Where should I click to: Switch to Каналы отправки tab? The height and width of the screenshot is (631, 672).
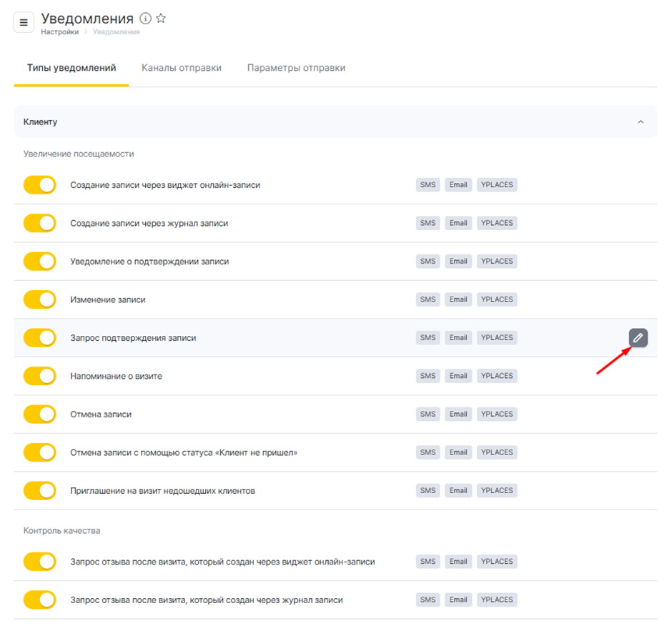pos(182,68)
